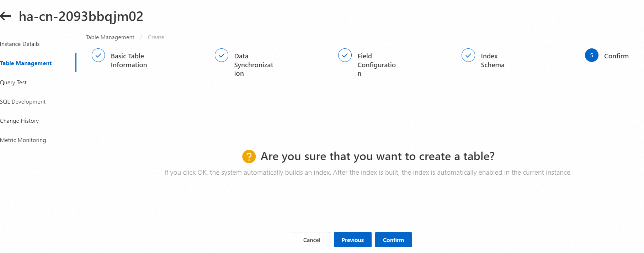Click the step 5 Confirm circle icon
The height and width of the screenshot is (253, 644).
pos(592,55)
